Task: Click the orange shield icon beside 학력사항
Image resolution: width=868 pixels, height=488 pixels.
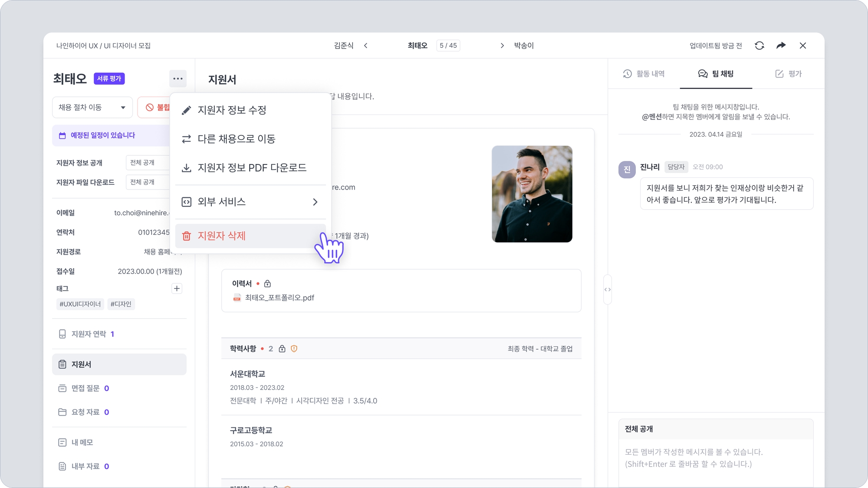Action: 294,349
